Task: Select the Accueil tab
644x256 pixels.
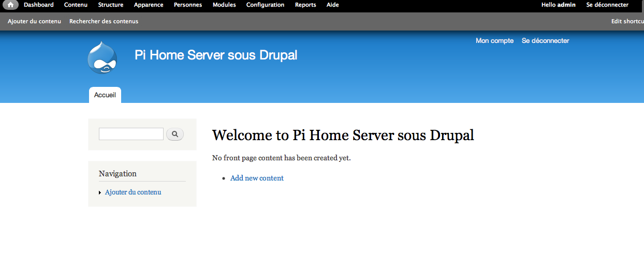Action: tap(105, 95)
